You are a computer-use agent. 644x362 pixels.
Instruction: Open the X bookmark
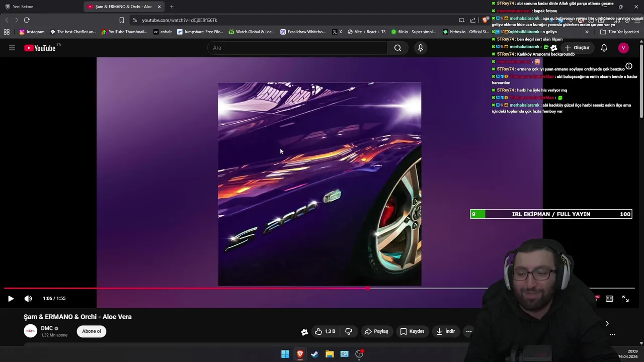pos(337,32)
